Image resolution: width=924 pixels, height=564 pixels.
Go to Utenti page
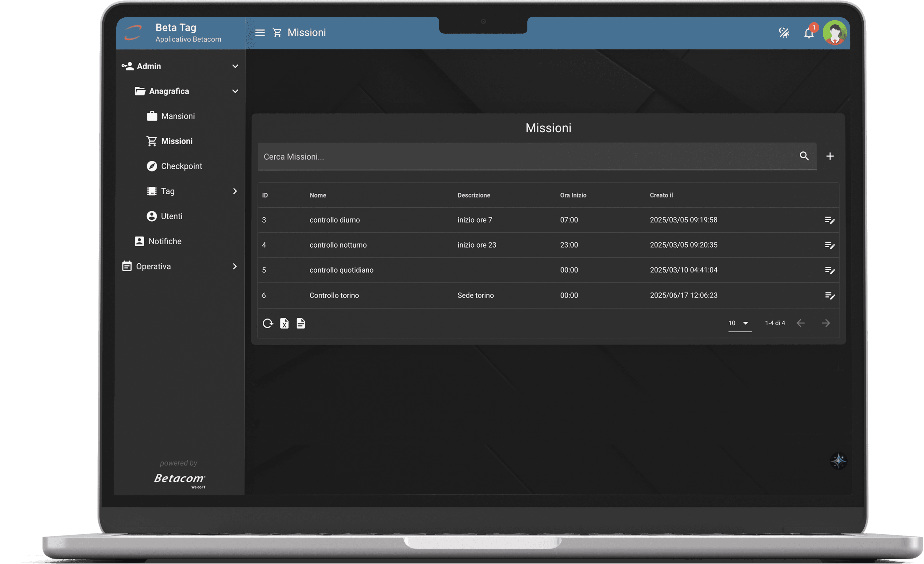pyautogui.click(x=171, y=216)
